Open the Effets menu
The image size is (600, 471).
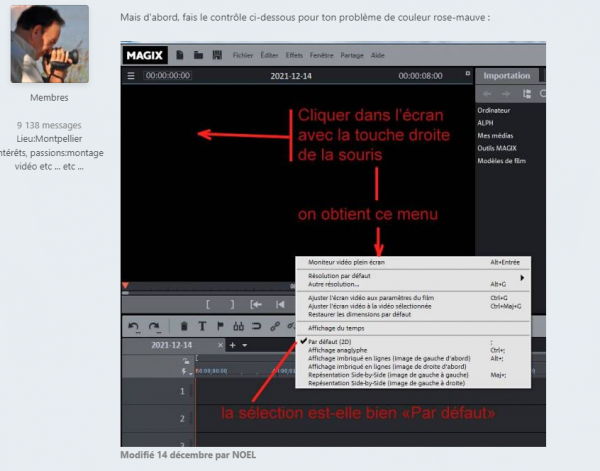coord(294,55)
